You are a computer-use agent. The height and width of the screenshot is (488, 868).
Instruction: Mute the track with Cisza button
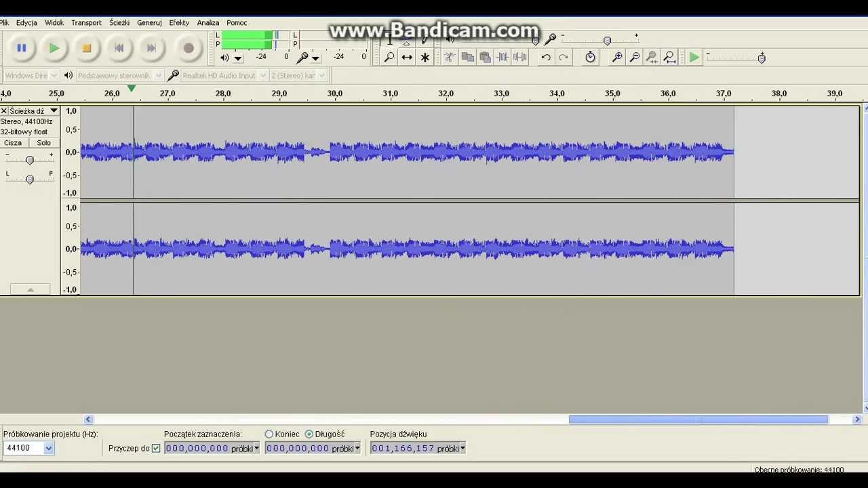click(13, 143)
